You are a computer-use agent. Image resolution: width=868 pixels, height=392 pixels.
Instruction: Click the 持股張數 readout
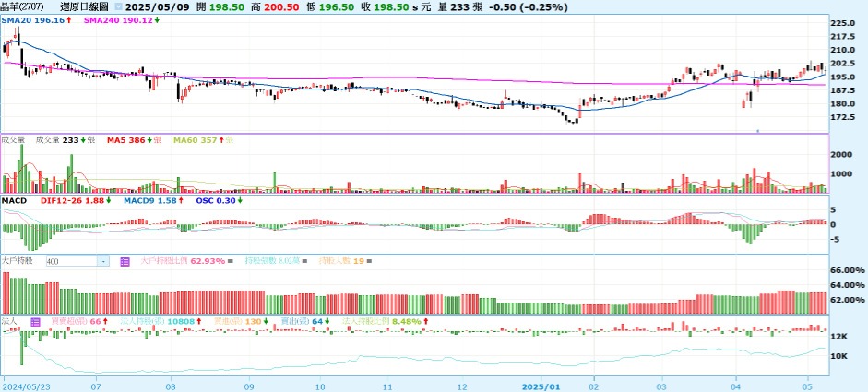point(274,261)
